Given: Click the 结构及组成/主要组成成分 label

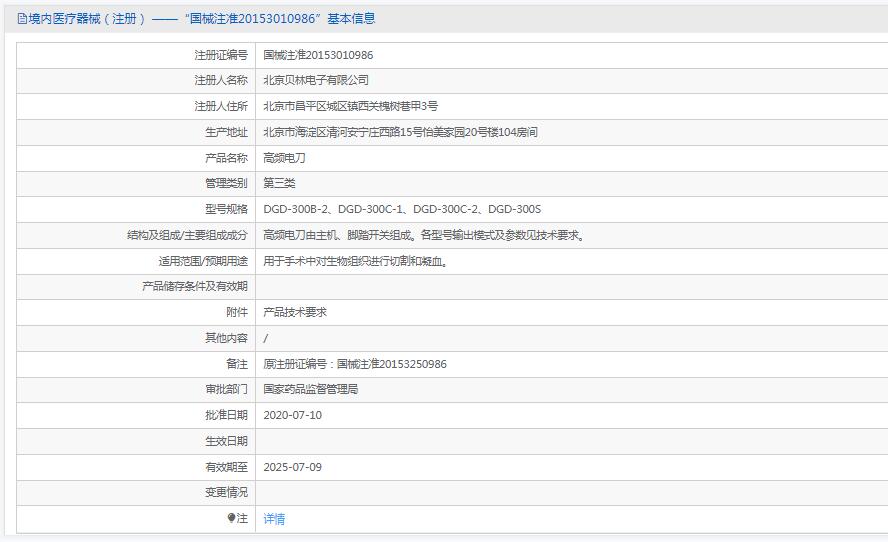Looking at the screenshot, I should point(187,235).
